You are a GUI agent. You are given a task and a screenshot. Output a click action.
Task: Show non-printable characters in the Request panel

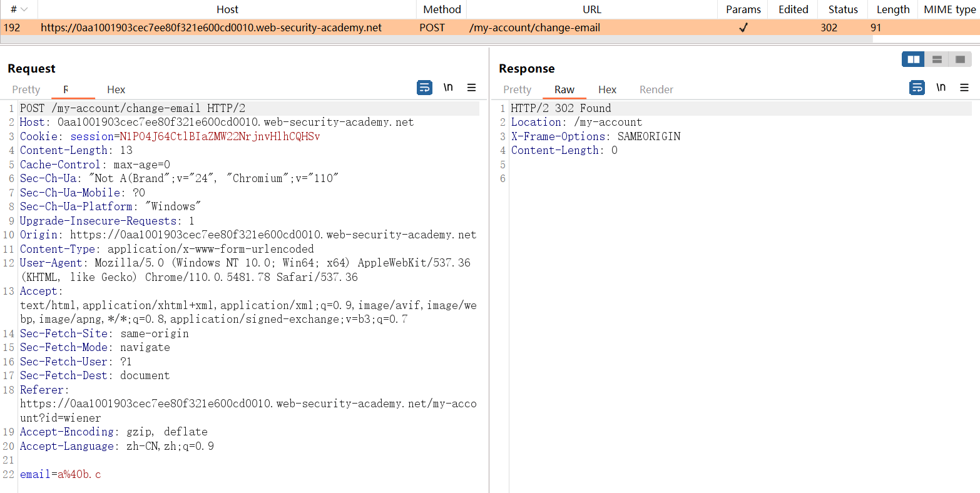pos(448,88)
